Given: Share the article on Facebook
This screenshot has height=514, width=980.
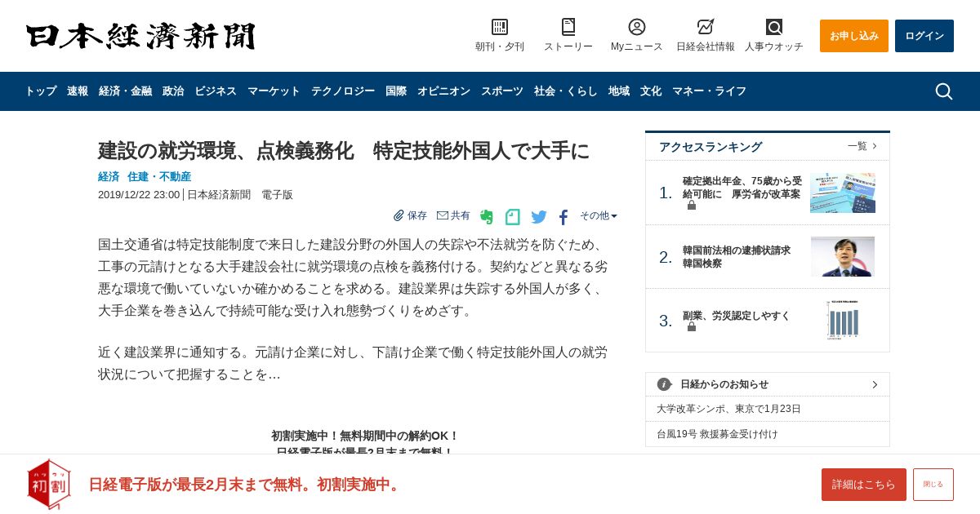Looking at the screenshot, I should (x=563, y=217).
